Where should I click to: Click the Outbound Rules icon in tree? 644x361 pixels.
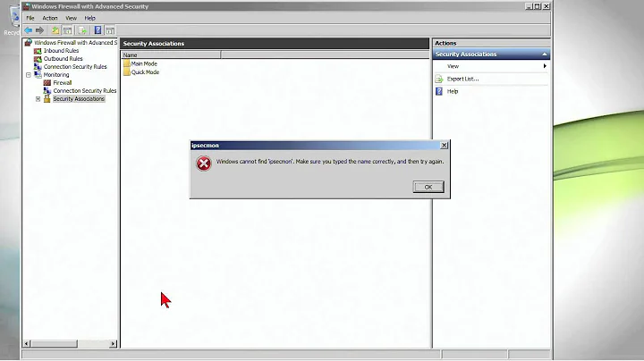pyautogui.click(x=38, y=59)
